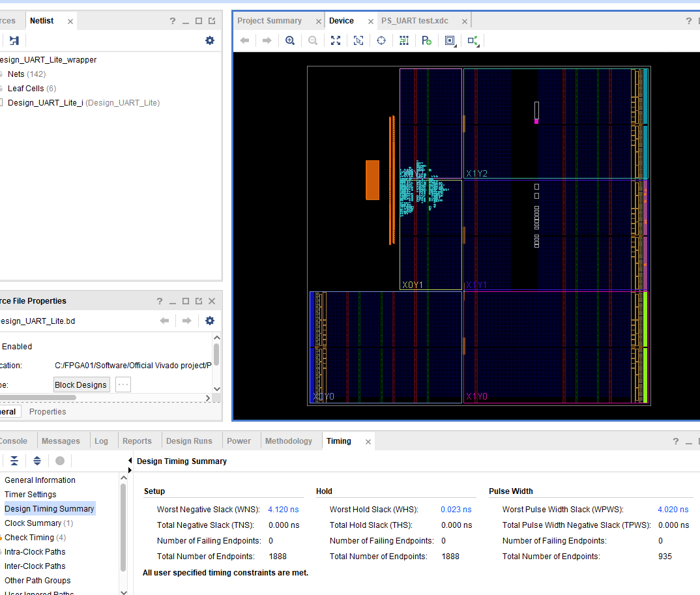
Task: Open Source File Properties help
Action: [160, 301]
